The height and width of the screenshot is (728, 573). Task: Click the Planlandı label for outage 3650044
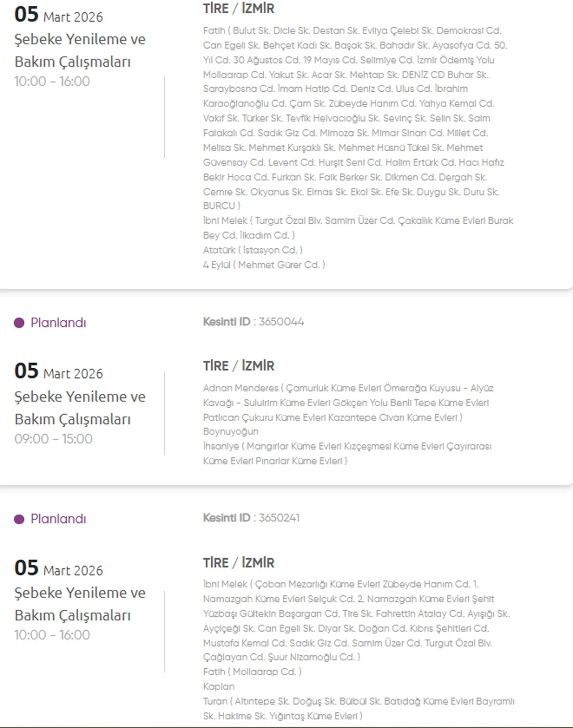point(58,323)
